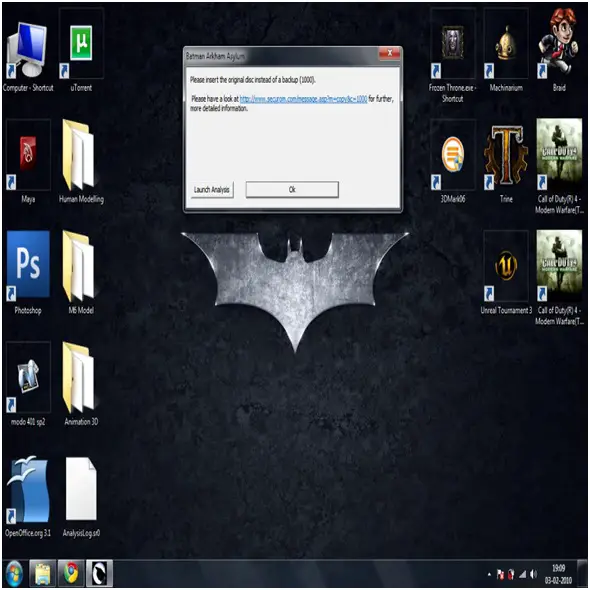Viewport: 590px width, 590px height.
Task: Click the Windows Start orb
Action: click(x=14, y=574)
